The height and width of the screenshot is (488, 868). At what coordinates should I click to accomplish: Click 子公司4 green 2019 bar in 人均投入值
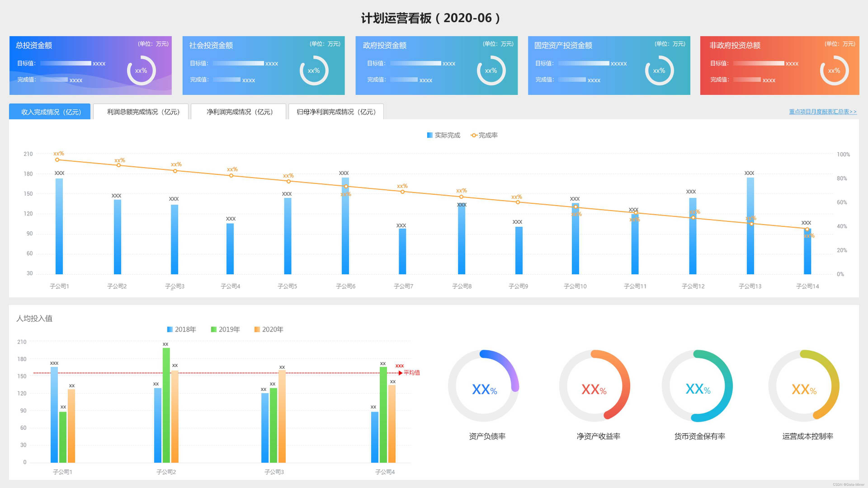pyautogui.click(x=383, y=415)
